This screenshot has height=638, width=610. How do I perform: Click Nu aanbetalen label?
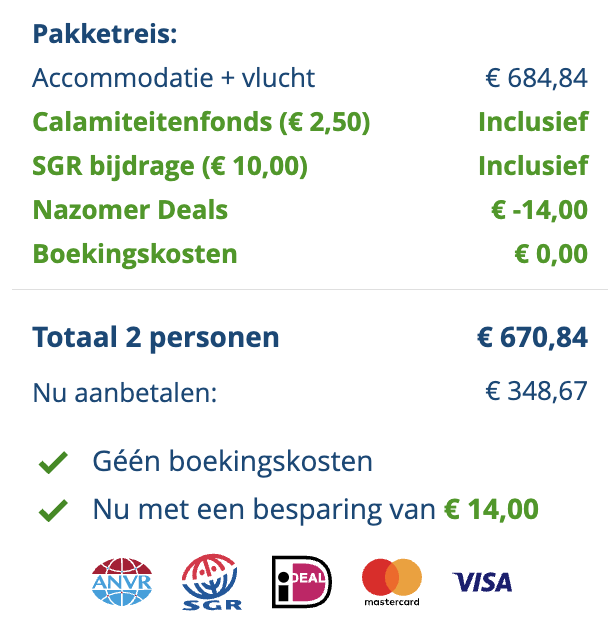pos(125,392)
